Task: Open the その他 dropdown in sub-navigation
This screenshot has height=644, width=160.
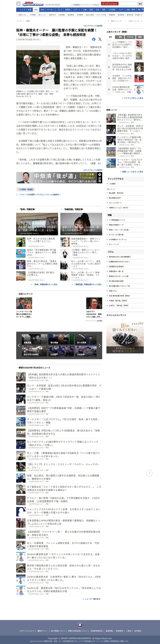Action: (138, 15)
